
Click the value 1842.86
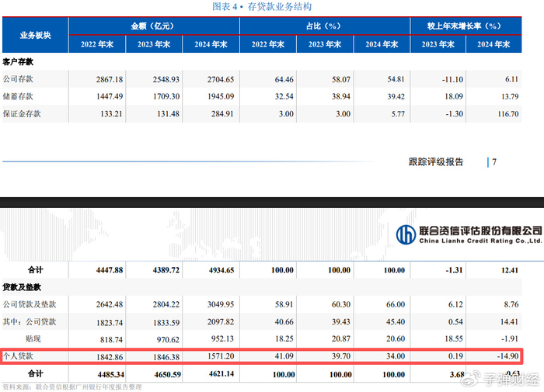tap(110, 357)
